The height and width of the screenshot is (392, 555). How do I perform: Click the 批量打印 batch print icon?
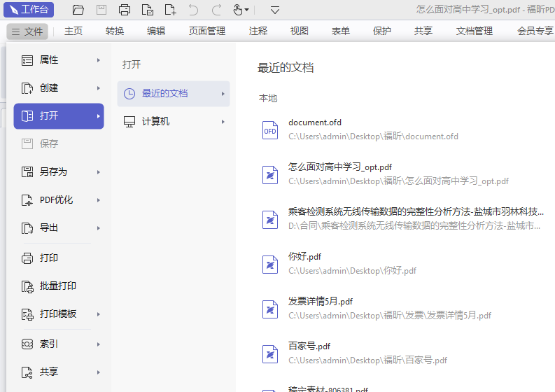tap(27, 286)
